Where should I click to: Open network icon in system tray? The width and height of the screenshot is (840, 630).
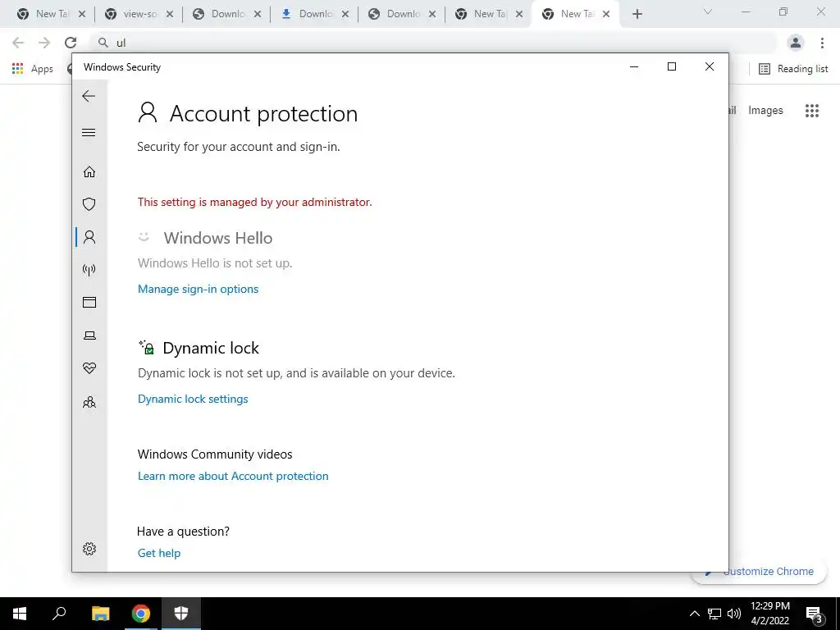[714, 614]
